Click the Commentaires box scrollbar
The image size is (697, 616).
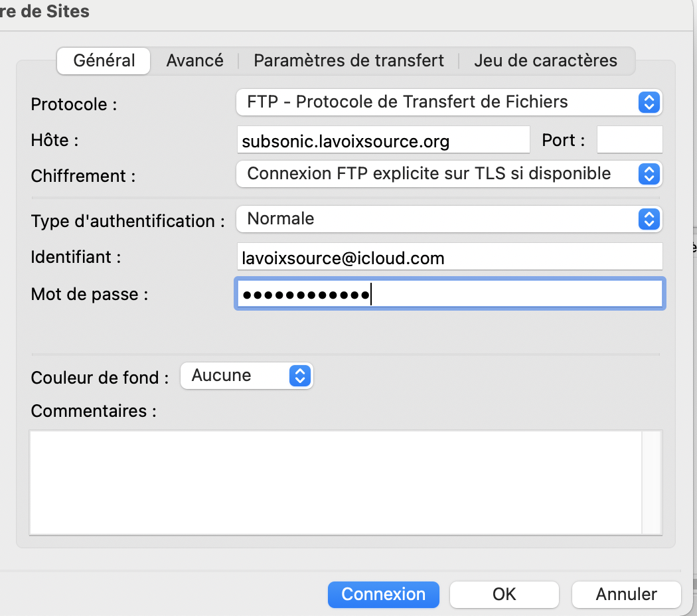click(652, 482)
